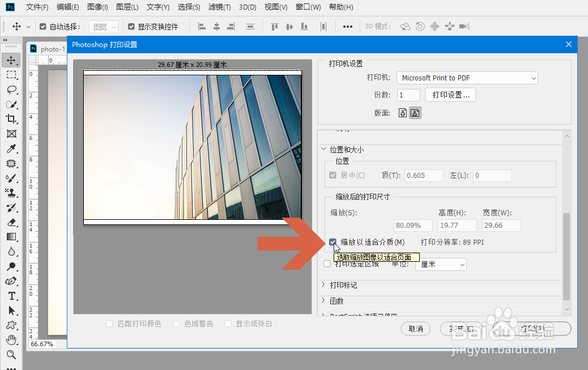Select the Zoom tool
This screenshot has height=370, width=588.
click(x=11, y=355)
